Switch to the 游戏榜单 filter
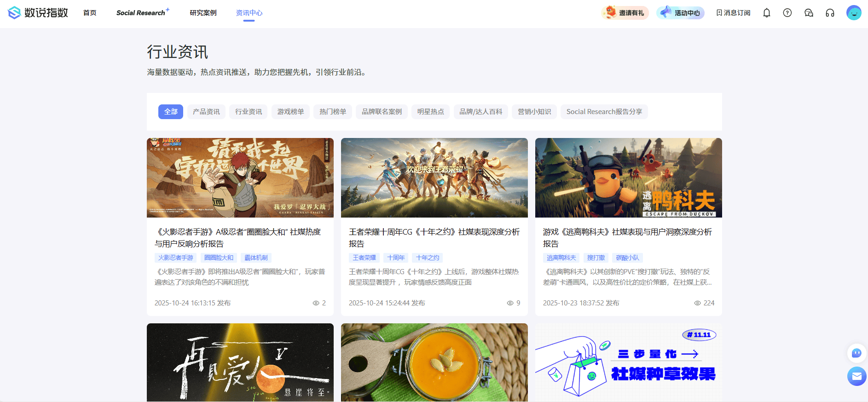This screenshot has height=402, width=868. (x=290, y=112)
